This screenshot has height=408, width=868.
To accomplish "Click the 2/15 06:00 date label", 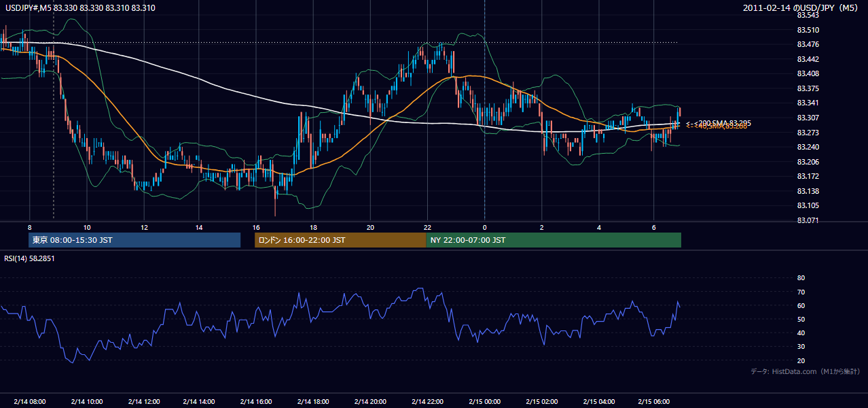I will [x=655, y=402].
